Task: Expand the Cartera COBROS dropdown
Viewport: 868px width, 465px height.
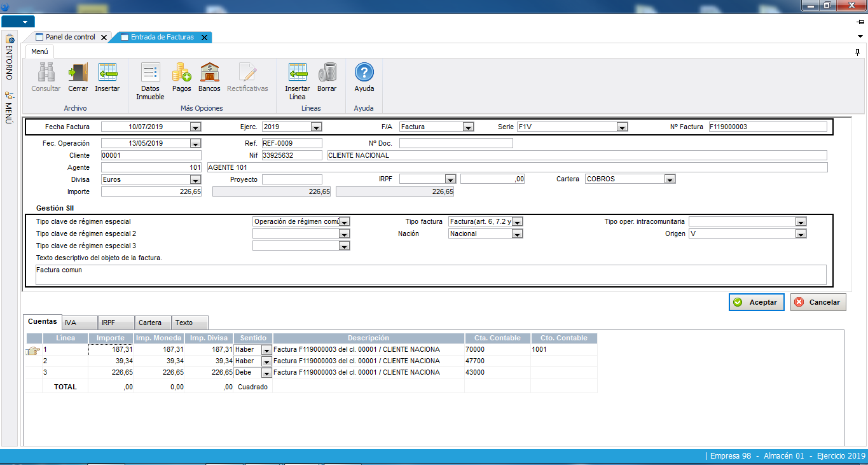Action: pyautogui.click(x=669, y=179)
